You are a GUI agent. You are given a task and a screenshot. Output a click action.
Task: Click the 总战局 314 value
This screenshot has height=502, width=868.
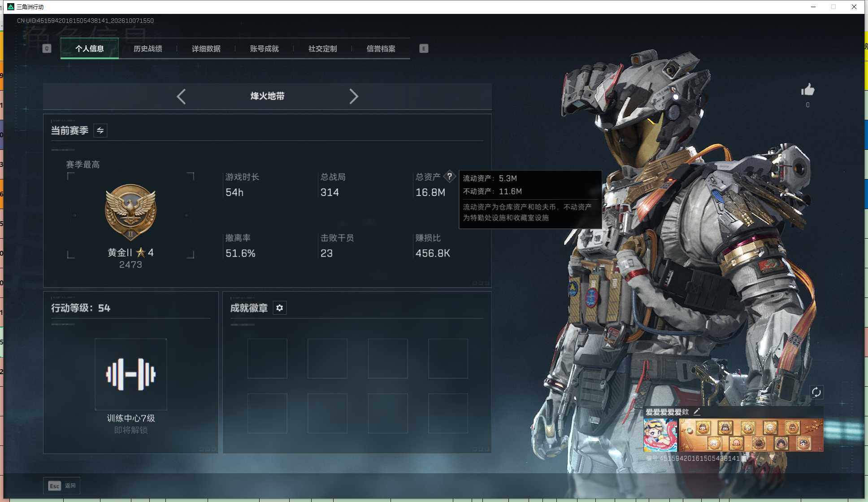click(x=330, y=192)
